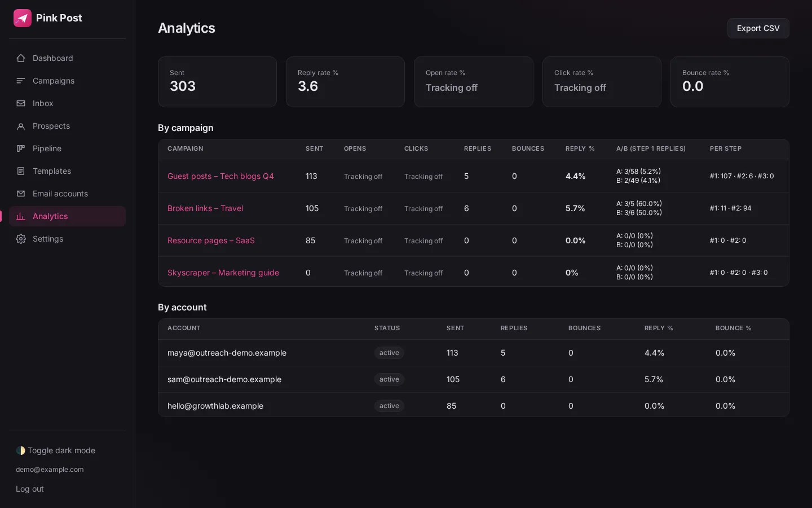Image resolution: width=812 pixels, height=508 pixels.
Task: Open Resource pages – SaaS campaign
Action: 211,240
